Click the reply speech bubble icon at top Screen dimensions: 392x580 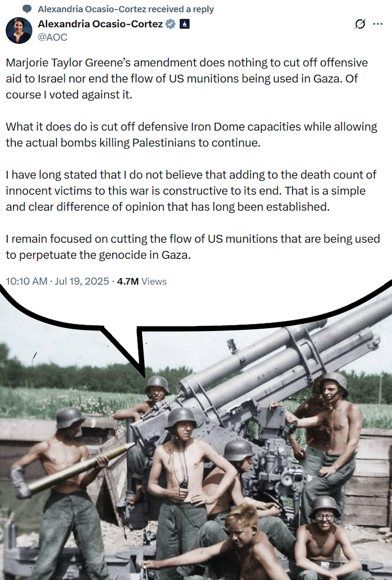(27, 9)
